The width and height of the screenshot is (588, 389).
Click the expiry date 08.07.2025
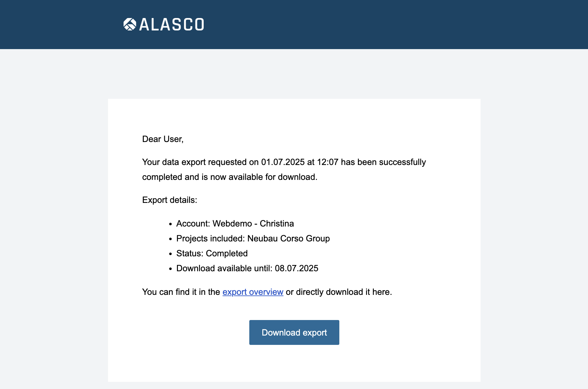pyautogui.click(x=296, y=268)
